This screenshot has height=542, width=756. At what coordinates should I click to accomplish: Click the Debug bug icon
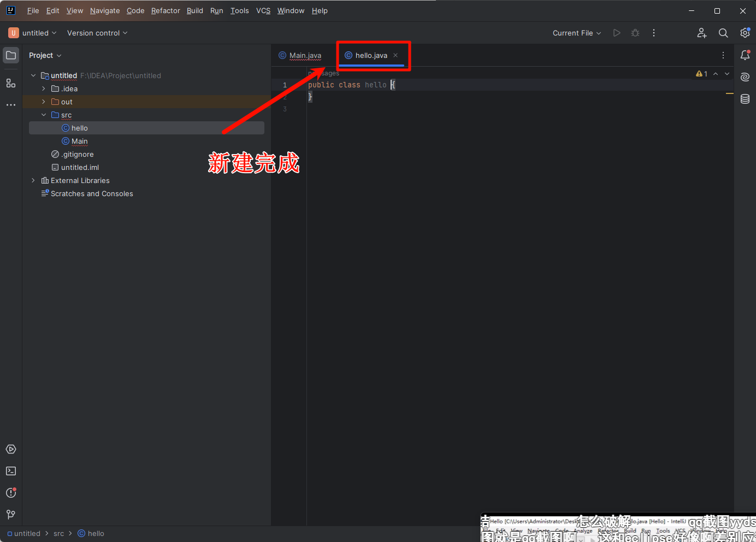(x=635, y=33)
